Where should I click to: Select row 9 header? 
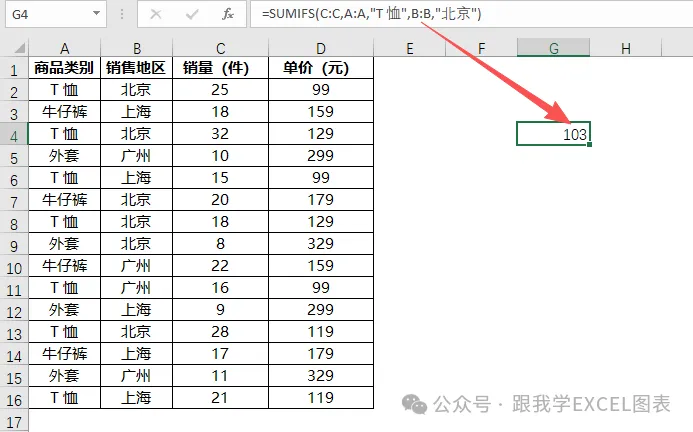click(14, 246)
